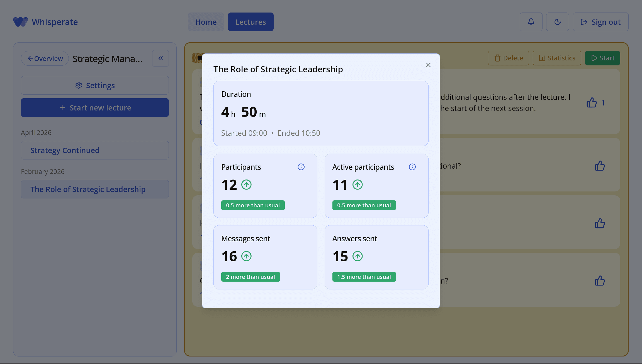Thumbs up the bottom question
The image size is (642, 364).
click(x=600, y=281)
